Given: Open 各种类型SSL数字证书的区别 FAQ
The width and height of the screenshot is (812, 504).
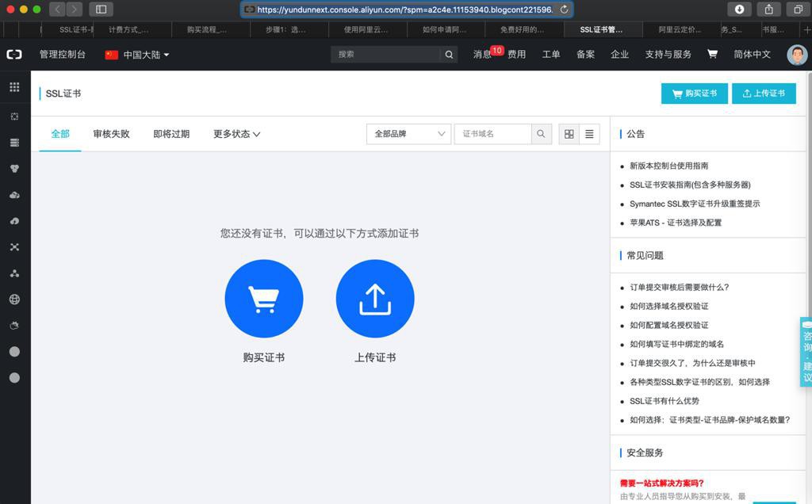Looking at the screenshot, I should pos(699,382).
